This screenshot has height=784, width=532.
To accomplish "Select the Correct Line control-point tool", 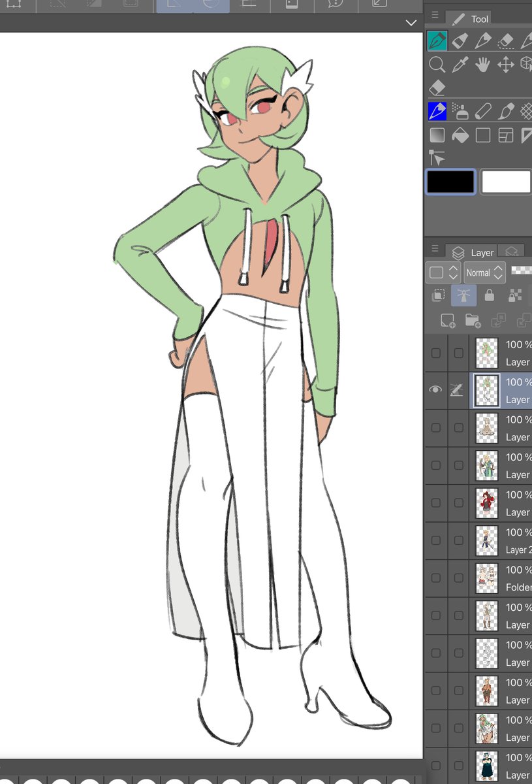I will [x=437, y=157].
